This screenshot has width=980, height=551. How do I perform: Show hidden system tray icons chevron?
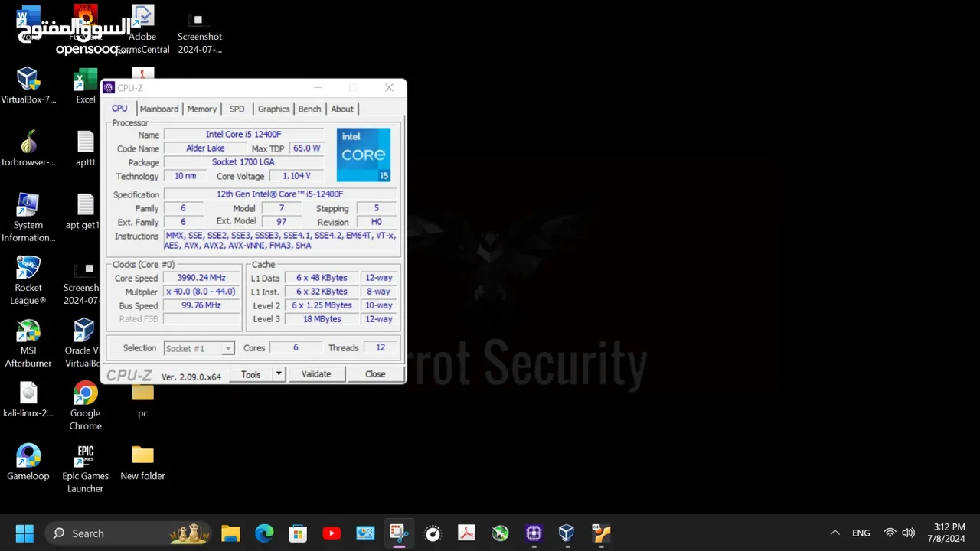point(835,533)
